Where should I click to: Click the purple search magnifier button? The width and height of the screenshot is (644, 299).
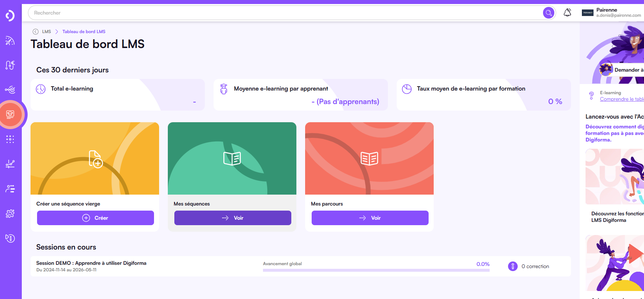click(x=548, y=13)
